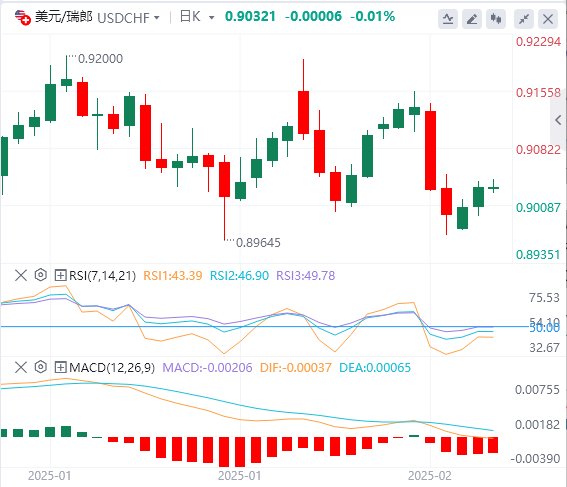
Task: Click the low label 0.89645
Action: click(258, 243)
